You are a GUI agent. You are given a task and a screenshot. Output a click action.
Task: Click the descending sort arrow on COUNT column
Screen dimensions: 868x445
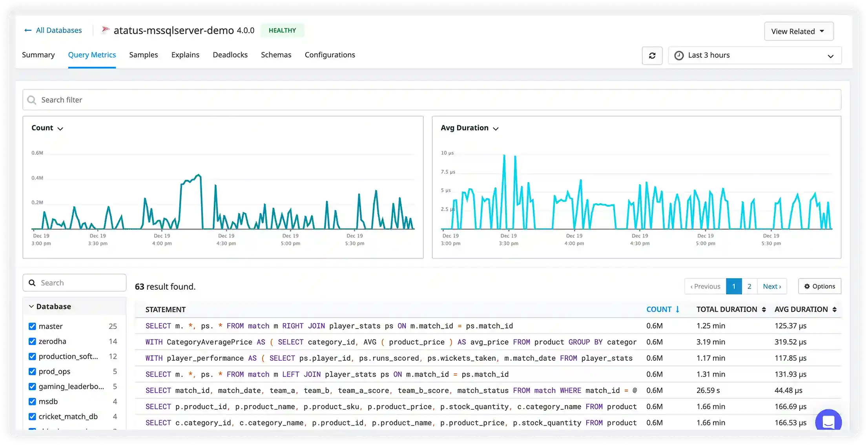tap(678, 309)
